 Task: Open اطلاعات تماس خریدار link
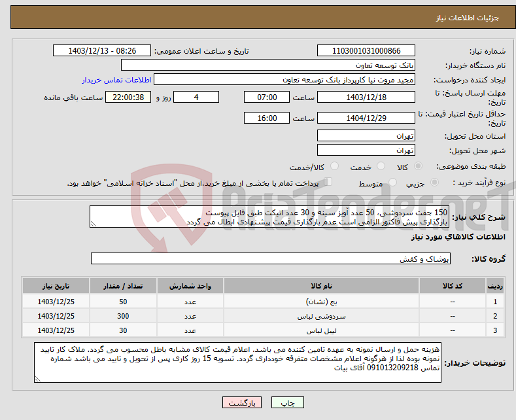pos(116,80)
